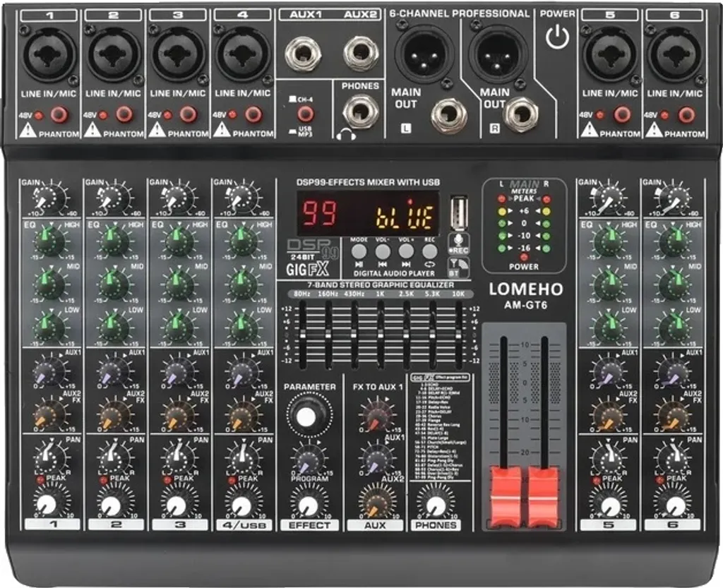Image resolution: width=723 pixels, height=588 pixels.
Task: Click channel 6 combo XLR input jack
Action: click(676, 54)
